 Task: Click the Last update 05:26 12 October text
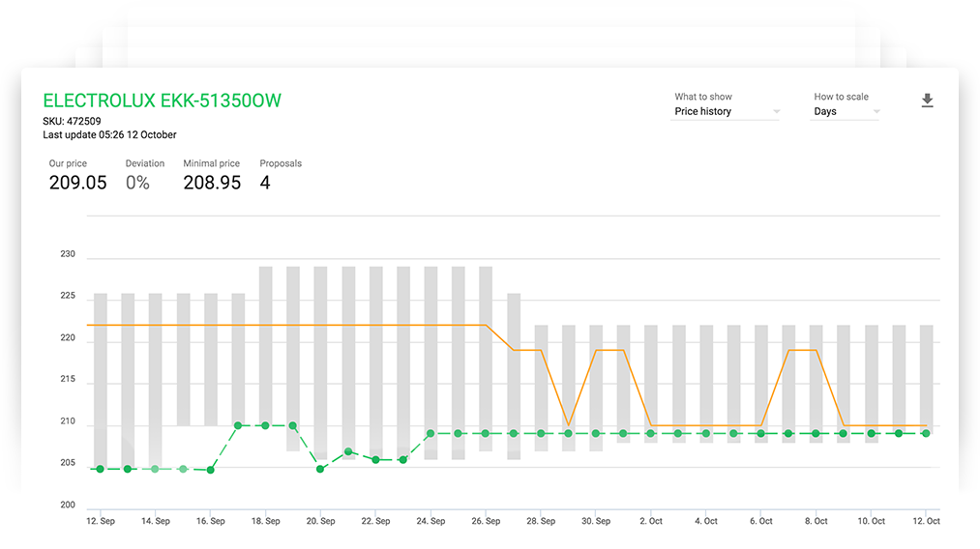tap(109, 135)
